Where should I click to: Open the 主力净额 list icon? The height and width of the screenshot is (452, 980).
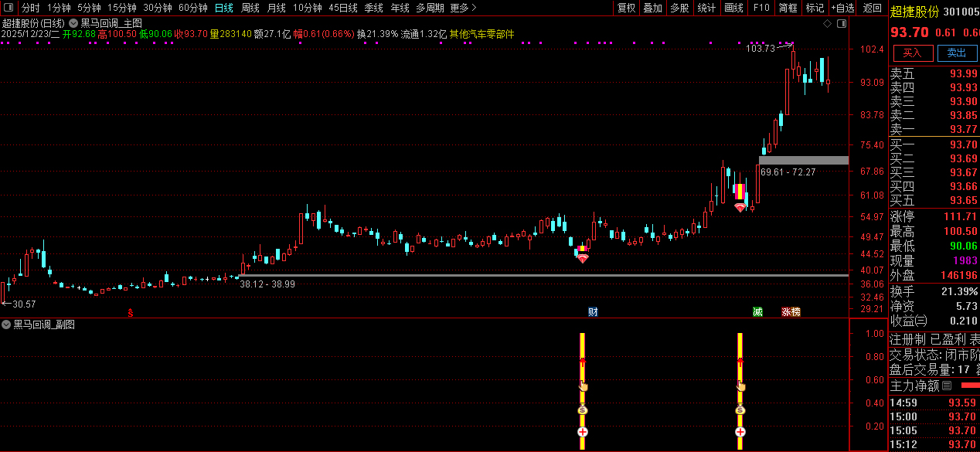947,385
